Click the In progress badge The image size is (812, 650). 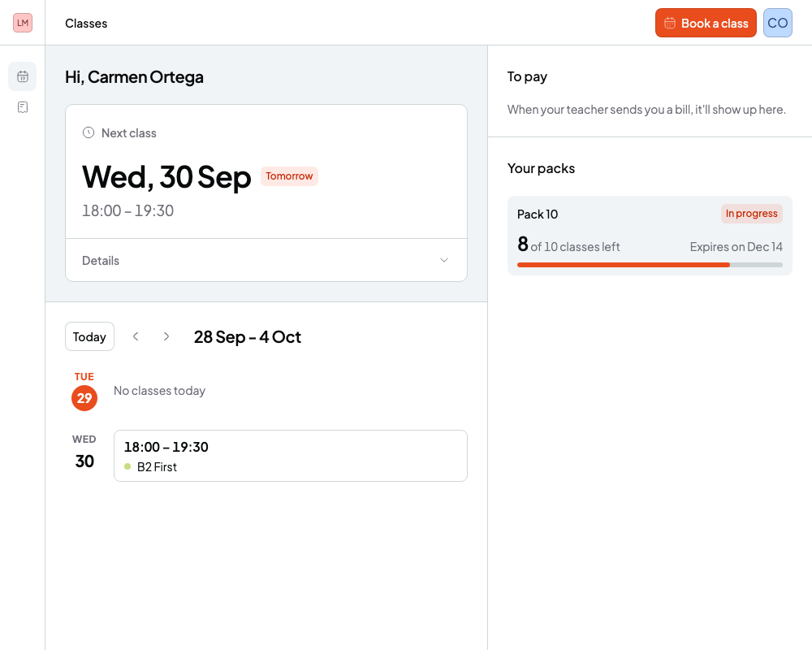click(x=751, y=214)
